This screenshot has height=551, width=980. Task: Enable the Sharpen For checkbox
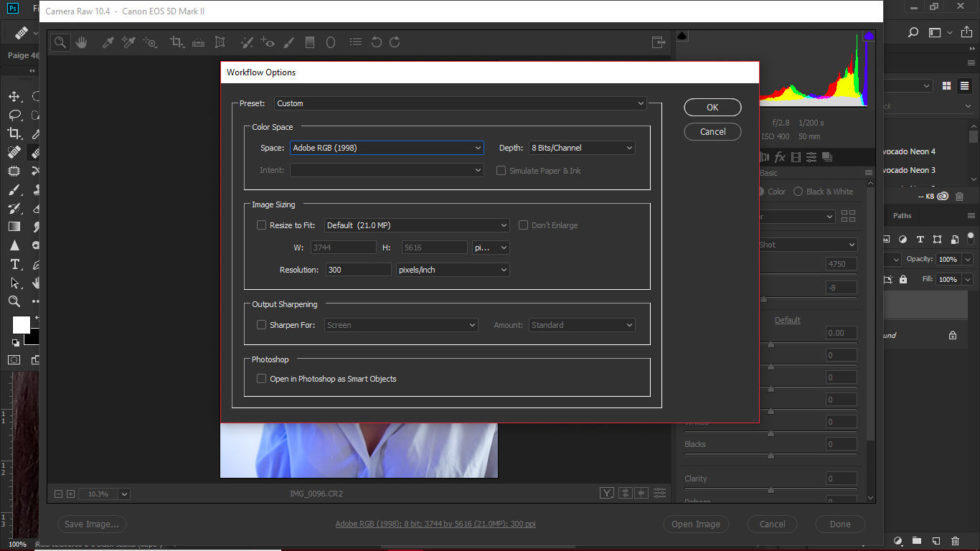[261, 325]
